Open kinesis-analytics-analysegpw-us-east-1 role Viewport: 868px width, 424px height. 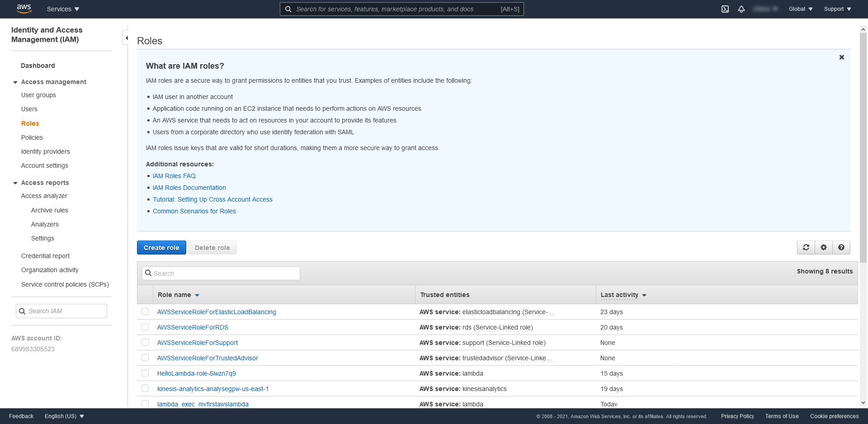click(x=213, y=389)
